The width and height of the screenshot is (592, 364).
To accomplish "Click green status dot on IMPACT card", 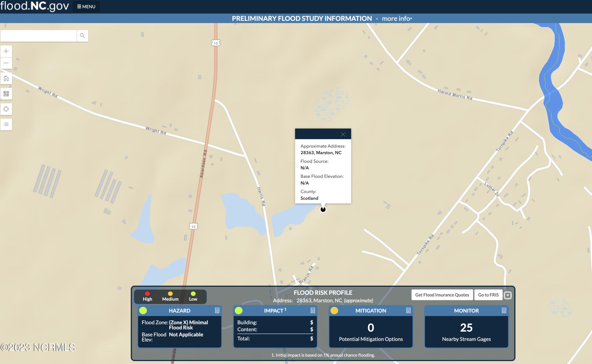I will click(x=239, y=311).
